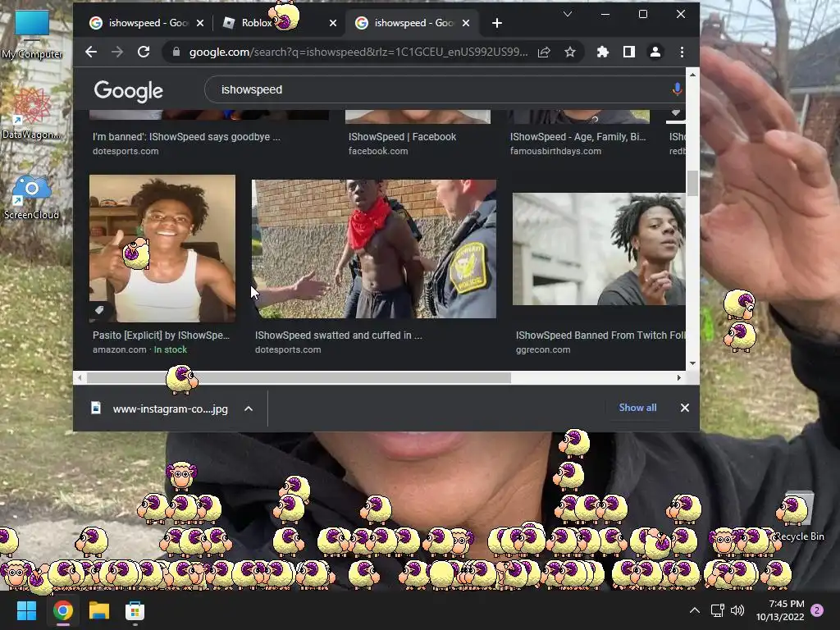The height and width of the screenshot is (630, 840).
Task: Open Banned From Twitch image thumbnail
Action: tap(599, 249)
